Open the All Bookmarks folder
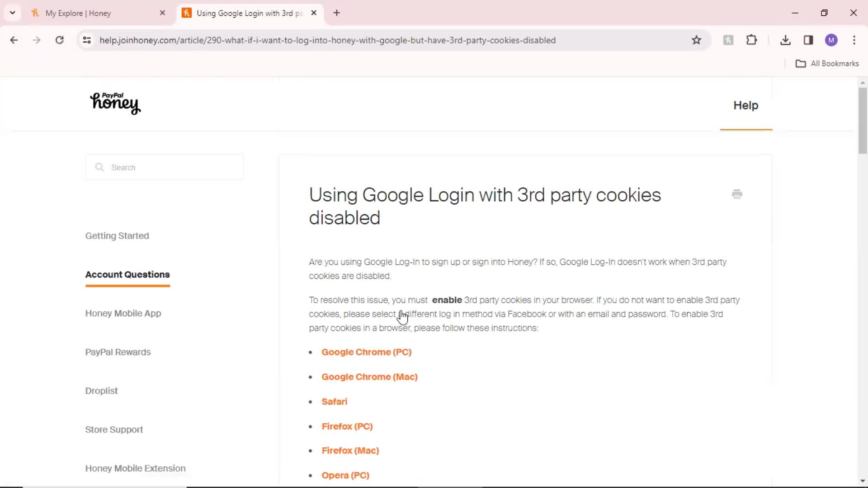The image size is (868, 488). point(827,64)
